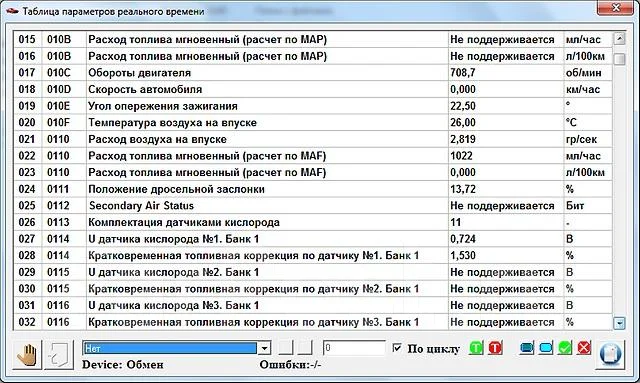Click PID cell '010C'
640x383 pixels.
pos(64,73)
